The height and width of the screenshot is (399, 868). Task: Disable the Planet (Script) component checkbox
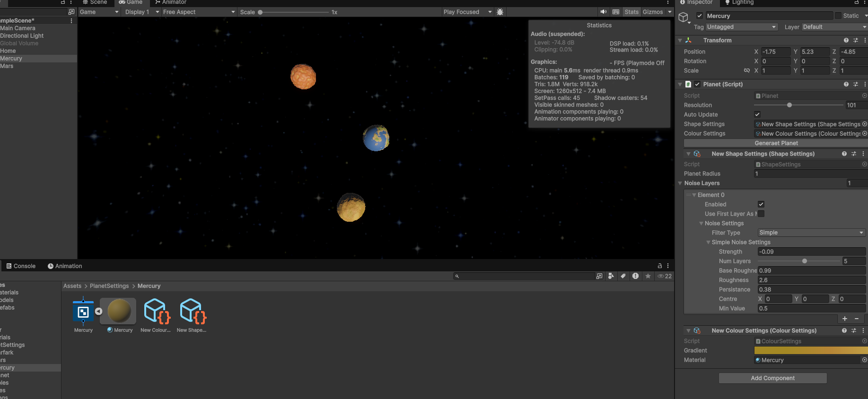coord(697,84)
